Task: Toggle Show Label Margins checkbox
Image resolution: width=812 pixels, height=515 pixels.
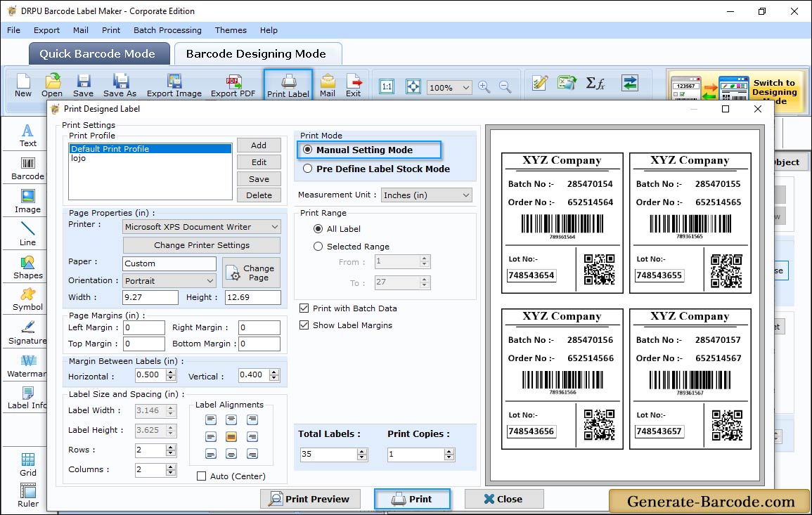Action: [x=304, y=325]
